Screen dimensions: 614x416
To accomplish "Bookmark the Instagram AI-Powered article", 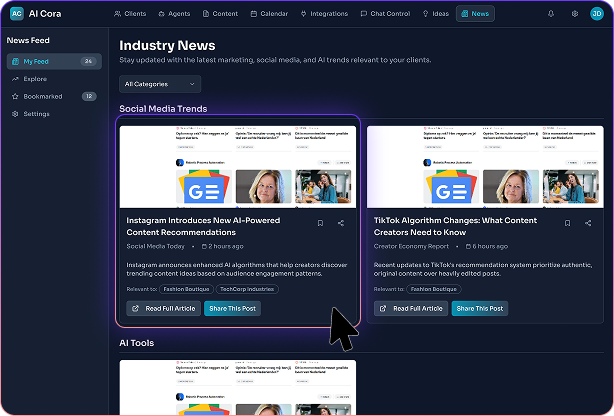I will [320, 223].
